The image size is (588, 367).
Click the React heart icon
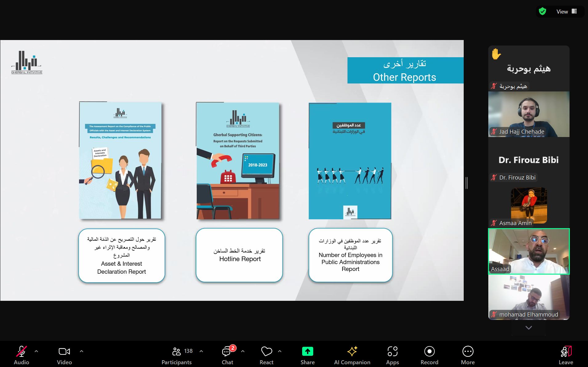tap(266, 351)
